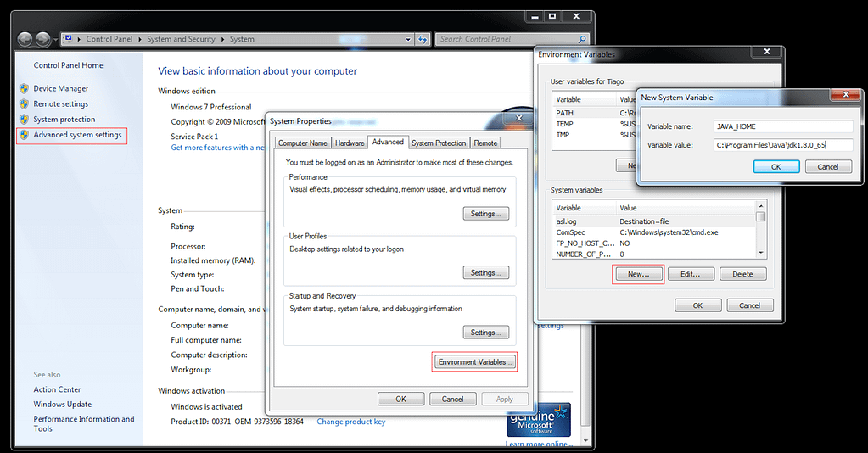Open address bar history dropdown arrow
The image size is (868, 453).
(408, 39)
